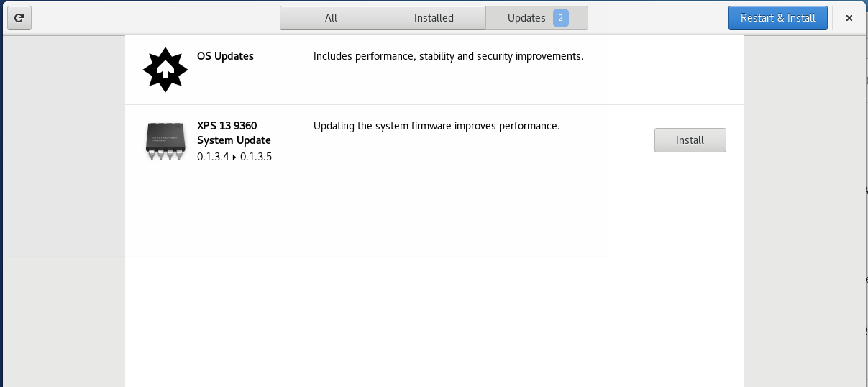Click the refresh updates icon
The image size is (868, 387).
click(19, 18)
